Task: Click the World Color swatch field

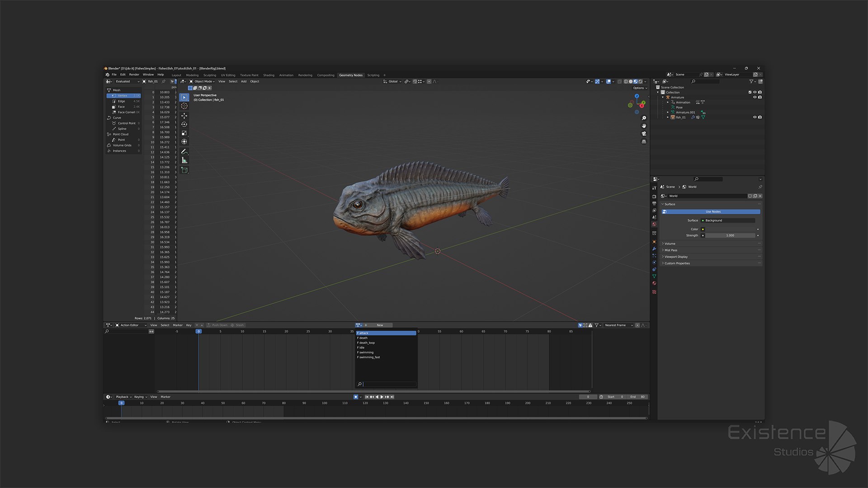Action: [x=730, y=229]
